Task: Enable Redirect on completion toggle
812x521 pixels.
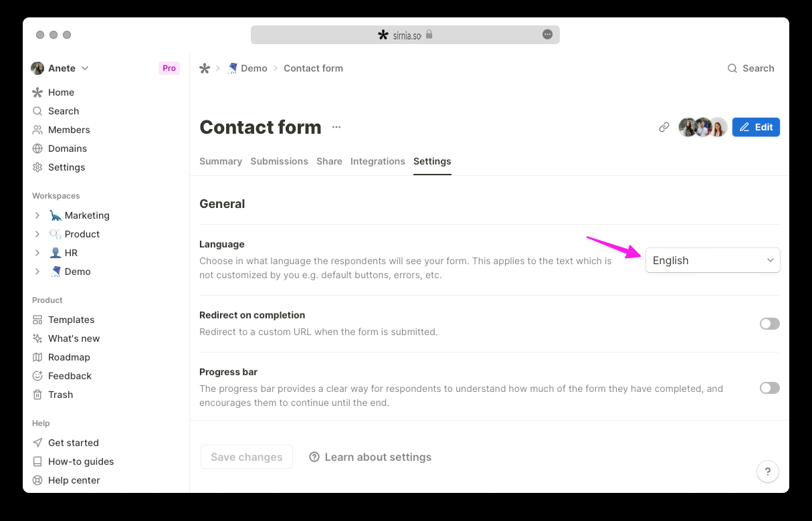Action: [770, 324]
